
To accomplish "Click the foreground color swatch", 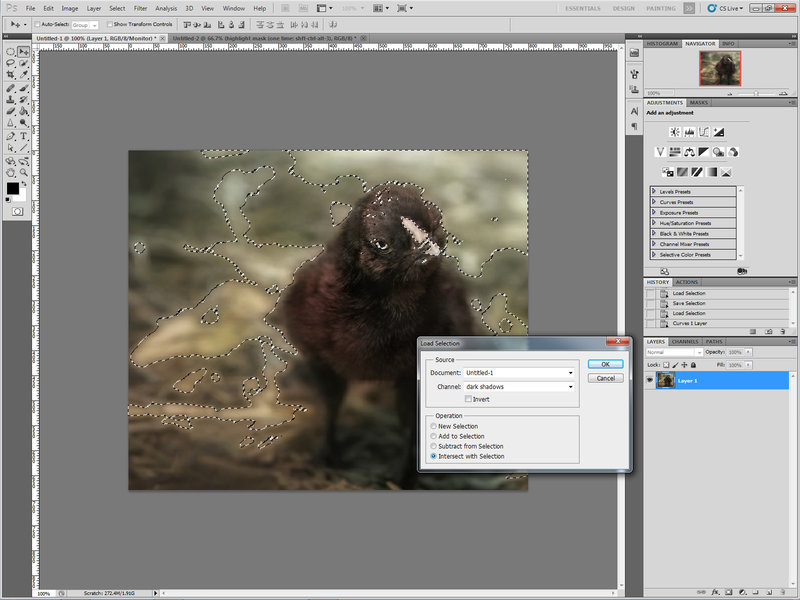I will tap(12, 188).
